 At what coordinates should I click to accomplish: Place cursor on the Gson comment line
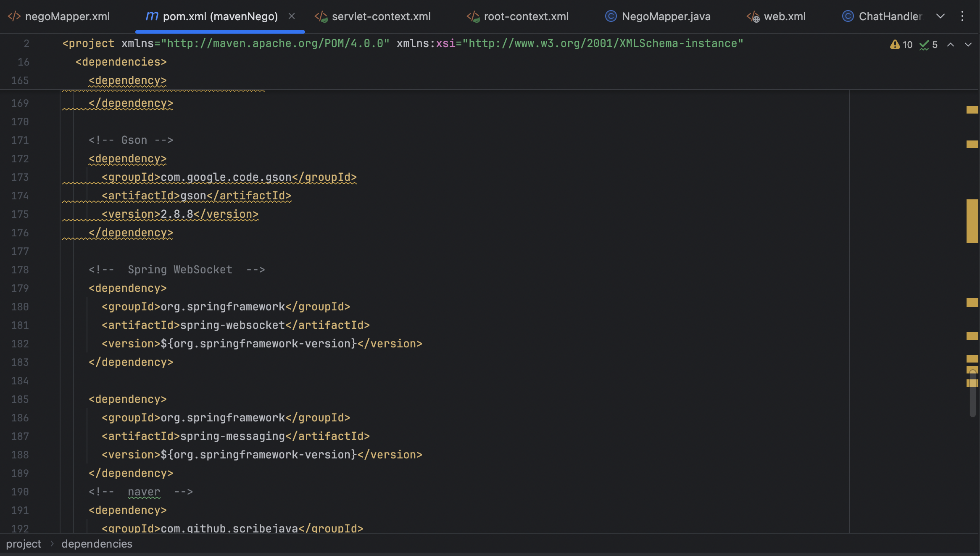click(131, 140)
